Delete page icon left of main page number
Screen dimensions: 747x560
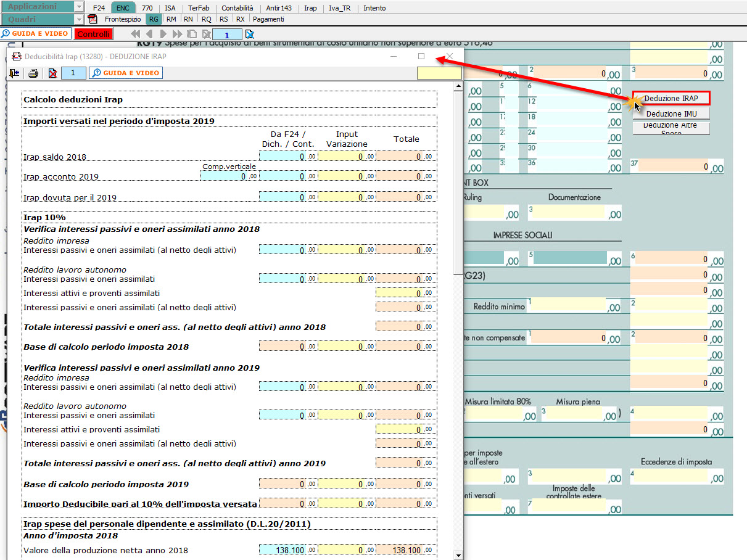[207, 34]
